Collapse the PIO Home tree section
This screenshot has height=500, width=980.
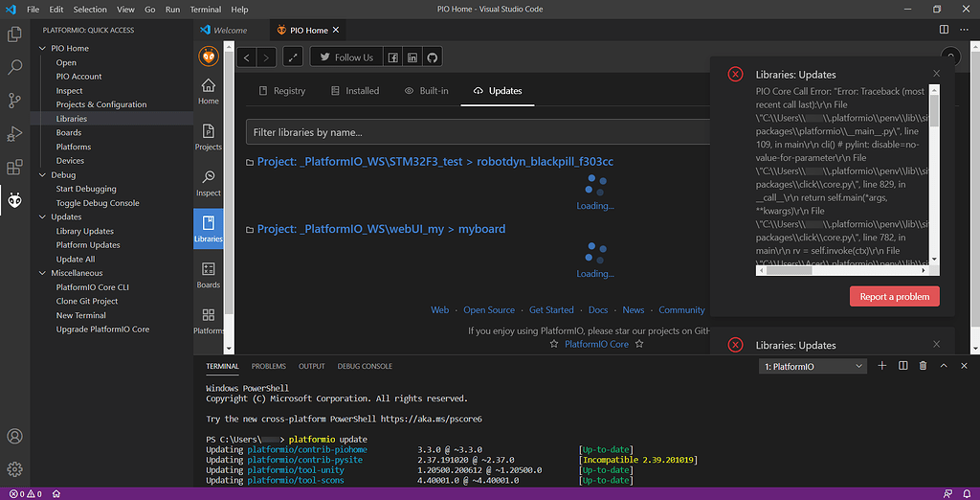tap(43, 48)
